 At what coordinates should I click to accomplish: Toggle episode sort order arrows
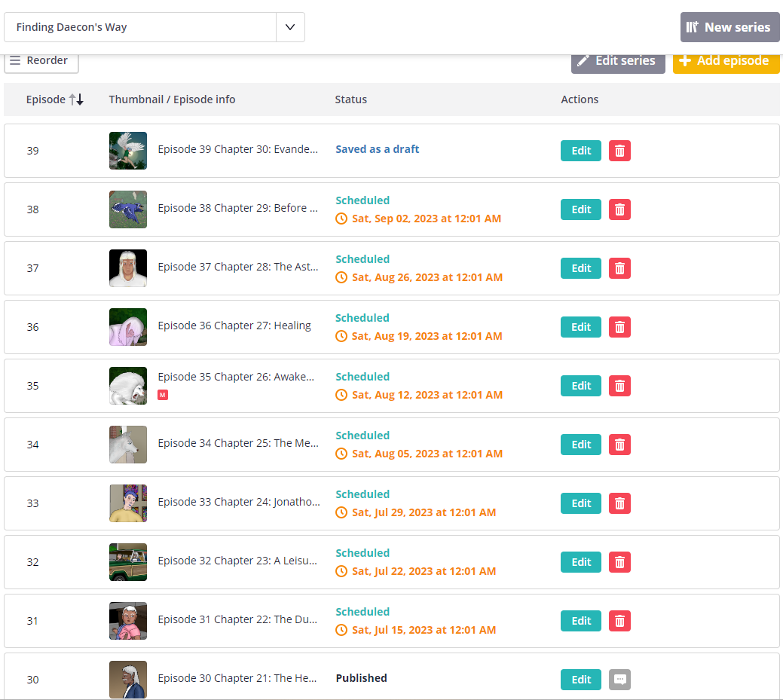point(76,99)
